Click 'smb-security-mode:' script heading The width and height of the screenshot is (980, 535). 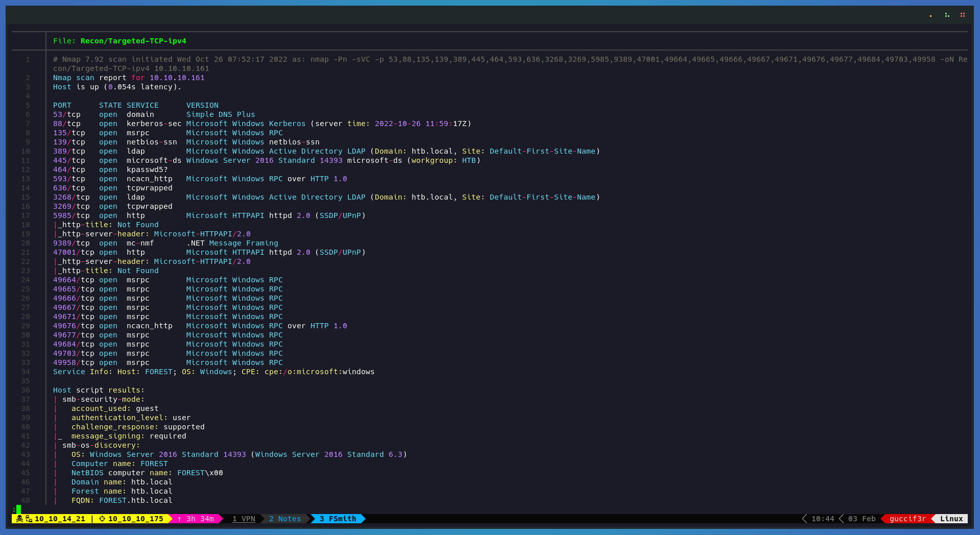[x=103, y=399]
